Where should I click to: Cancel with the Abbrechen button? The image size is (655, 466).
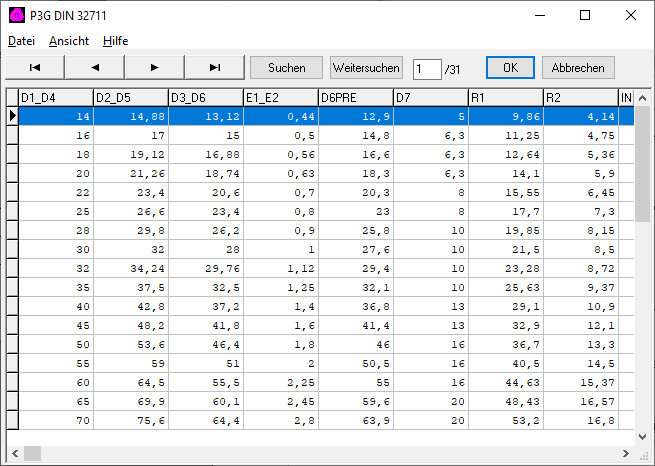tap(578, 68)
